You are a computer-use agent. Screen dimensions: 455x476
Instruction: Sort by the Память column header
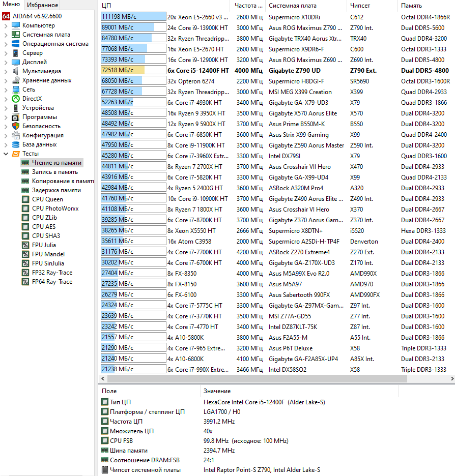(426, 6)
